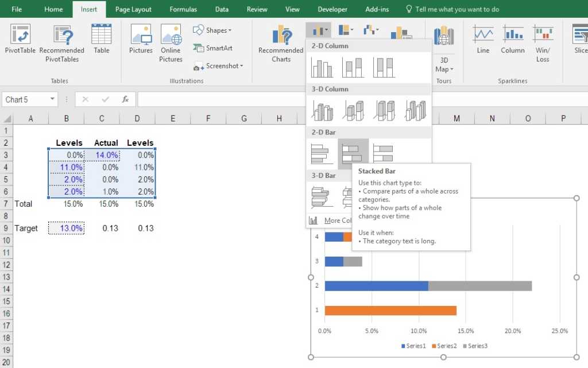Insert a Line sparkline

tap(483, 40)
